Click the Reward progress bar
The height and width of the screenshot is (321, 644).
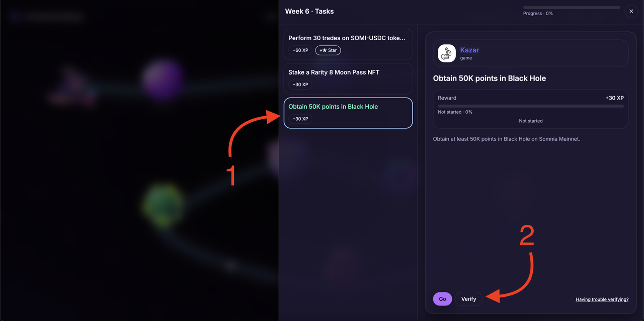[531, 106]
